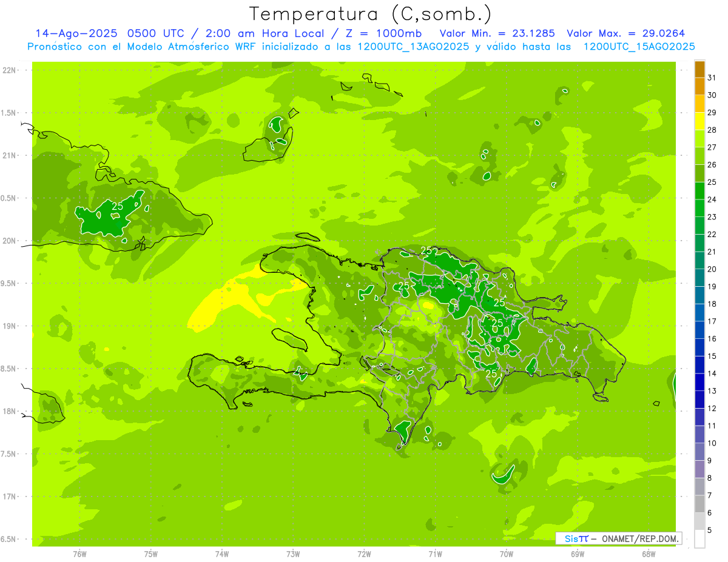Click the '18N' latitude label
This screenshot has width=728, height=562.
[x=10, y=412]
